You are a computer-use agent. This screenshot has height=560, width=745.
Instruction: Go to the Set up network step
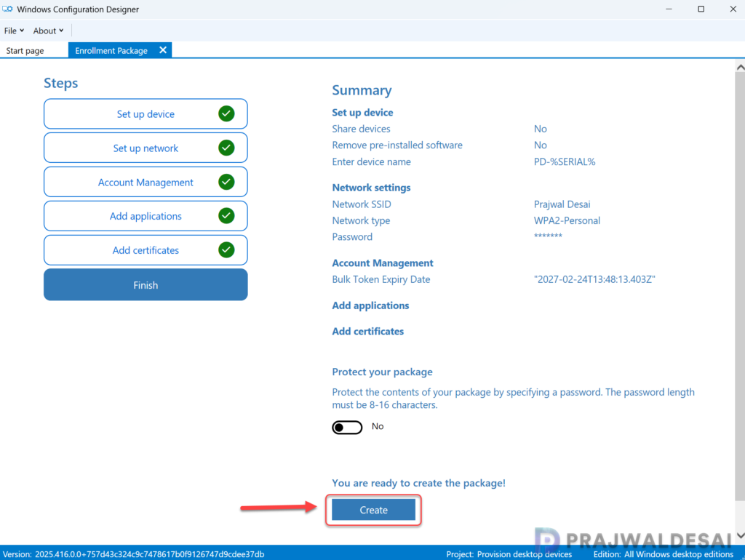pyautogui.click(x=146, y=148)
